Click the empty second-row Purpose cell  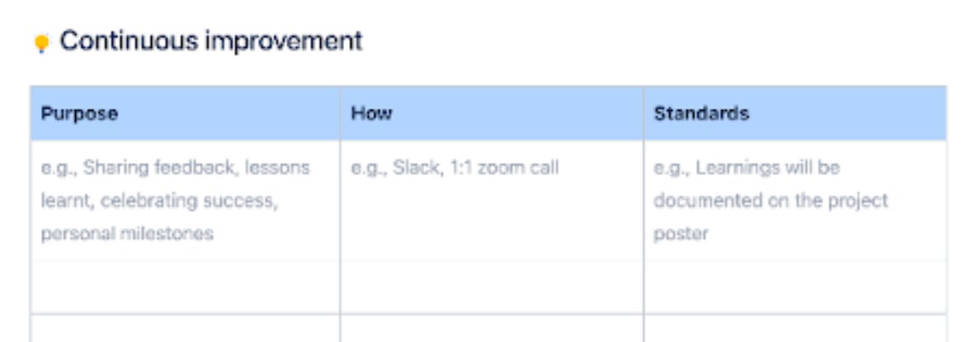(x=185, y=287)
